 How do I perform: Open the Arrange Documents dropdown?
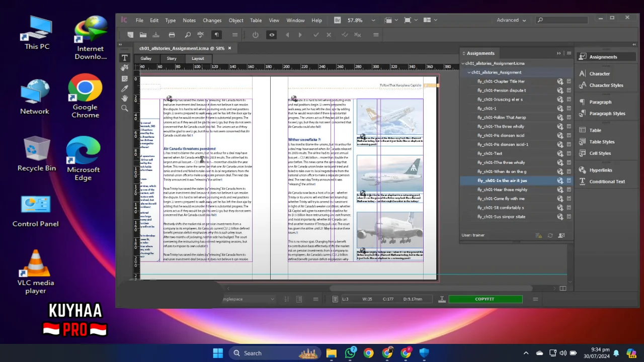[x=429, y=20]
